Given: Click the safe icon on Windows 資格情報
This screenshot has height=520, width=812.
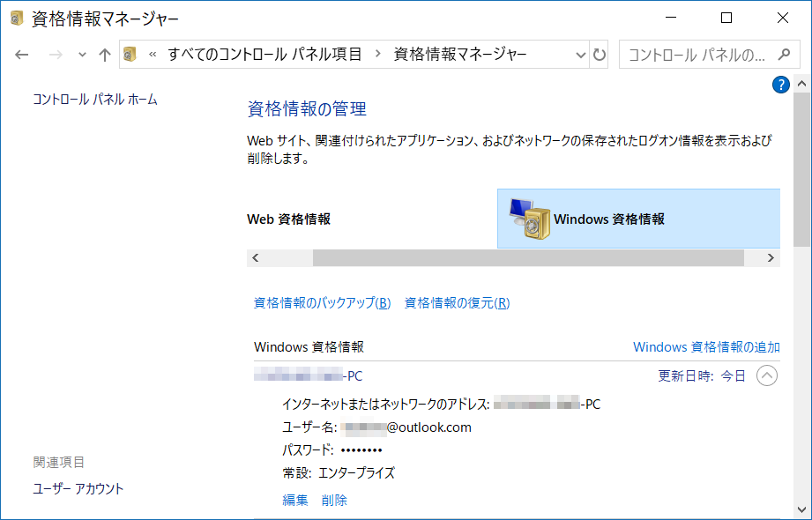Looking at the screenshot, I should (529, 219).
